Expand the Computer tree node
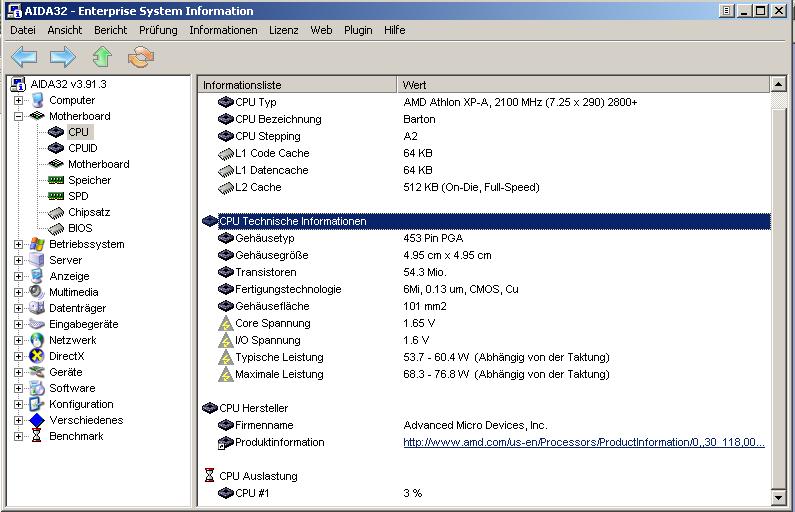 click(x=19, y=100)
